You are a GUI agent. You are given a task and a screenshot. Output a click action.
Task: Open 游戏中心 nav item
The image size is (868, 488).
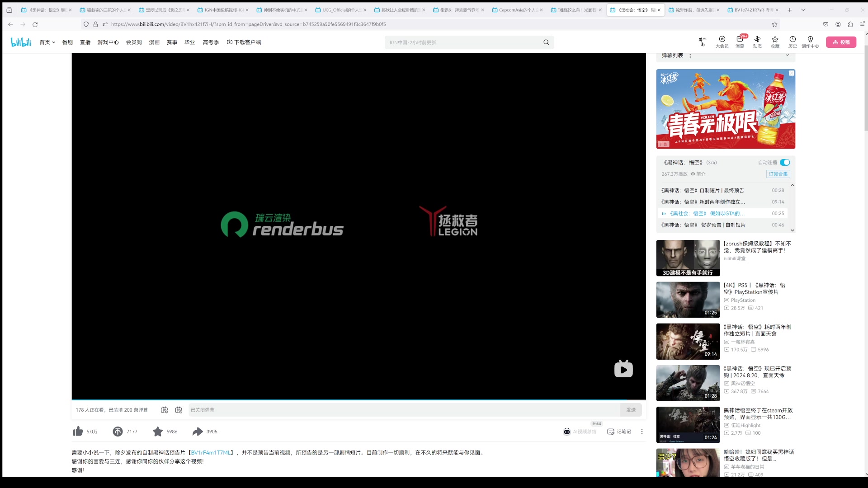tap(108, 42)
